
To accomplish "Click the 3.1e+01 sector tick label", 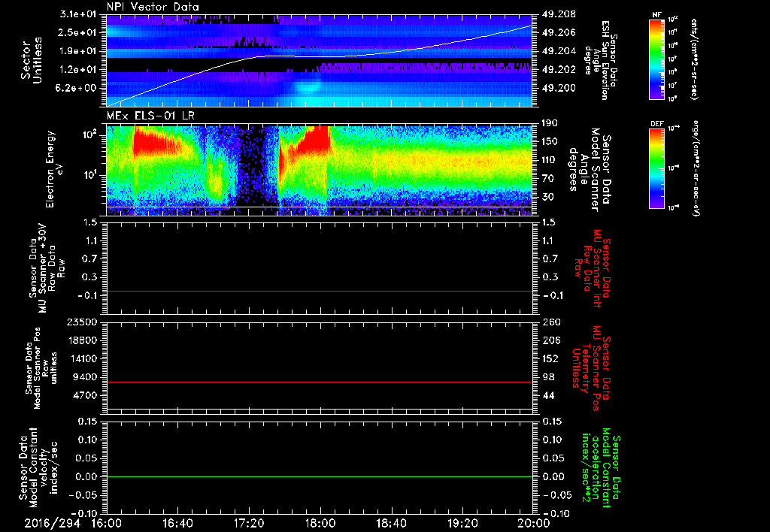I will click(77, 14).
